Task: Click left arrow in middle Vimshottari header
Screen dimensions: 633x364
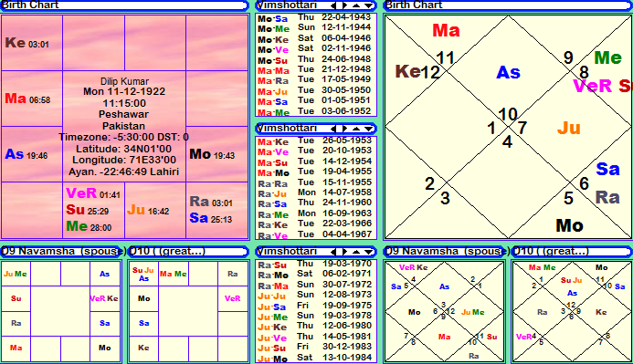Action: point(333,129)
